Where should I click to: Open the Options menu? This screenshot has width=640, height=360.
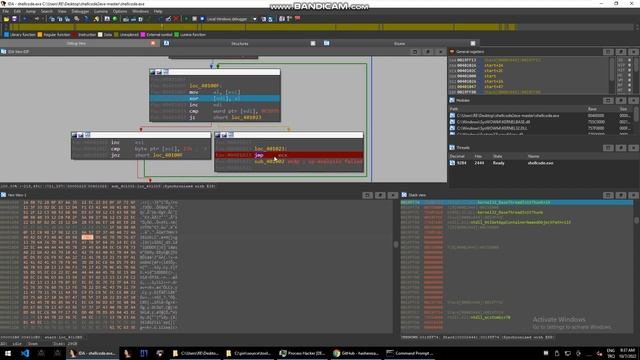[120, 11]
